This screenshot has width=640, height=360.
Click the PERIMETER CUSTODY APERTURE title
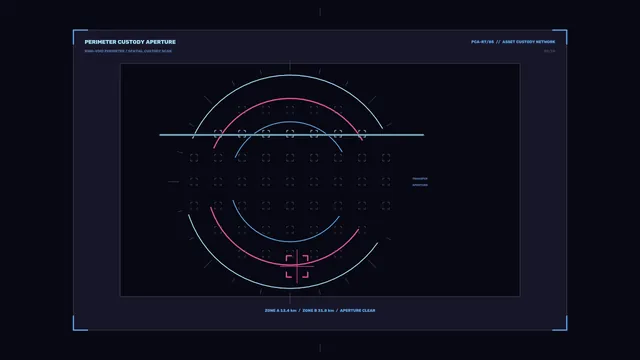(x=130, y=42)
